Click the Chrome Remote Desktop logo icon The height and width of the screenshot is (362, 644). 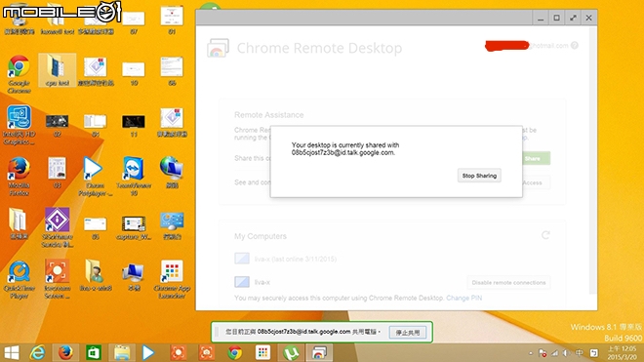[218, 48]
